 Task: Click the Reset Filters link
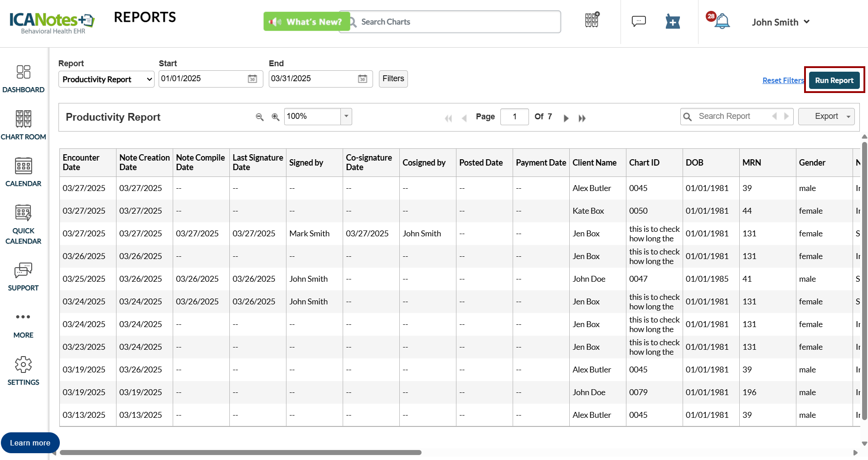(x=783, y=80)
